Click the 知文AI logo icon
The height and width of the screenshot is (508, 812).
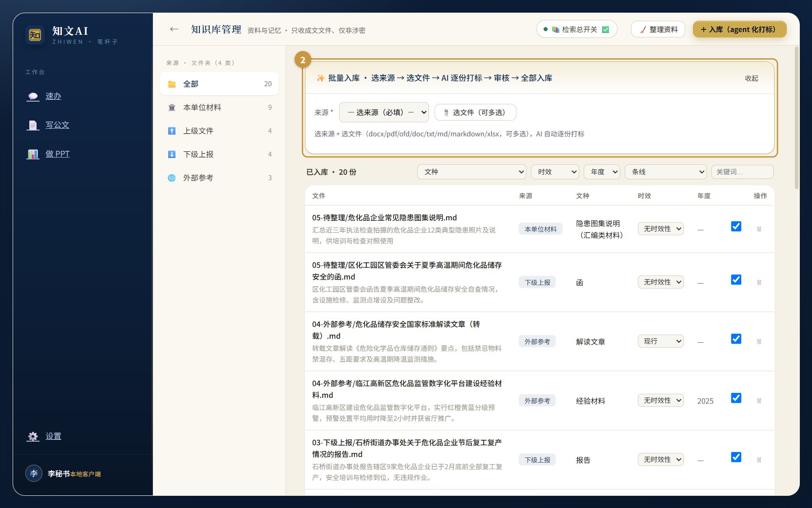pos(35,35)
